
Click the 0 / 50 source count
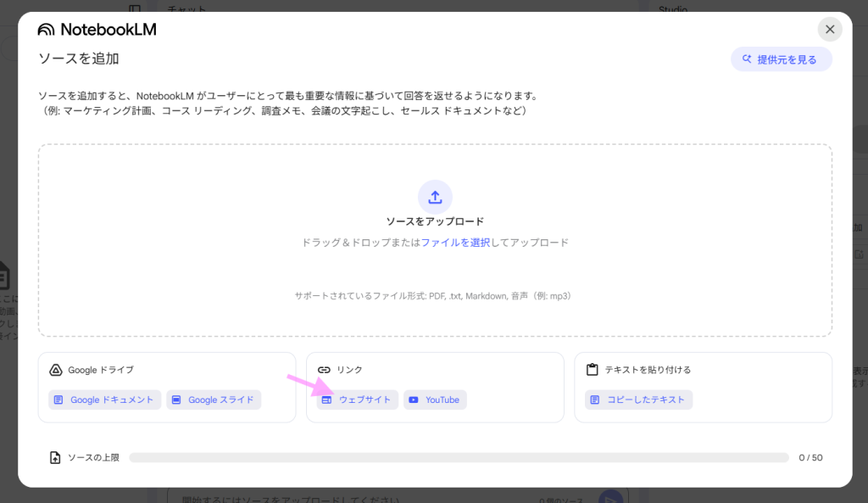point(810,457)
